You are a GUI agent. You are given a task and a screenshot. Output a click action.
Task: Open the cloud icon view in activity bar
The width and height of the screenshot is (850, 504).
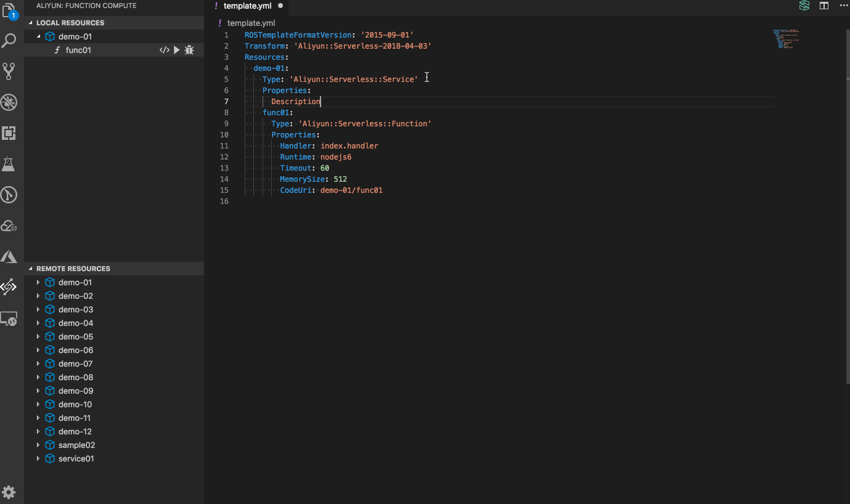(9, 226)
